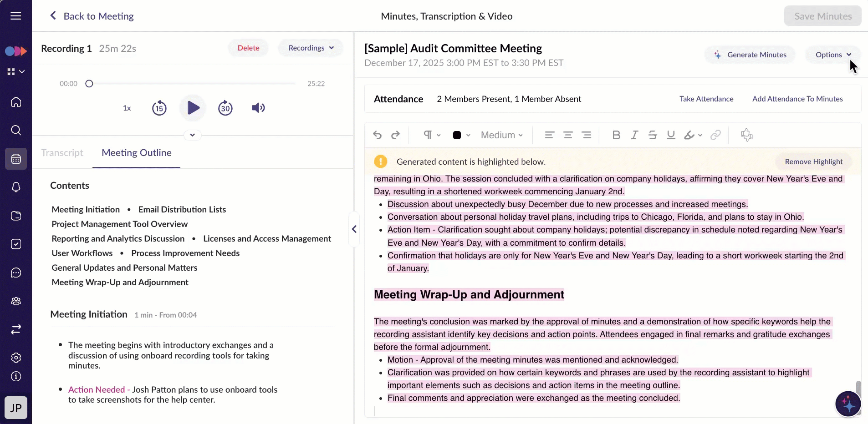The width and height of the screenshot is (868, 424).
Task: Jump to User Workflows section
Action: [82, 253]
